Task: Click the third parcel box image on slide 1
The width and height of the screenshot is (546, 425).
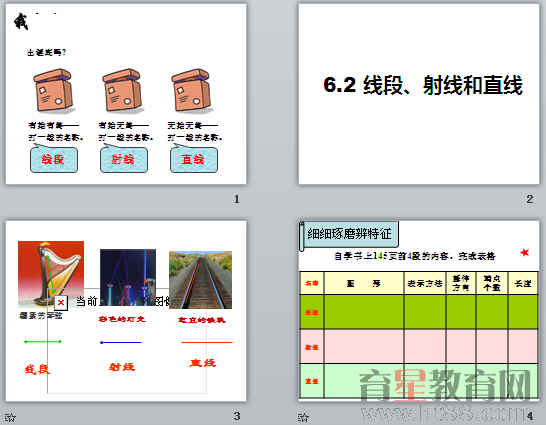Action: pyautogui.click(x=192, y=90)
